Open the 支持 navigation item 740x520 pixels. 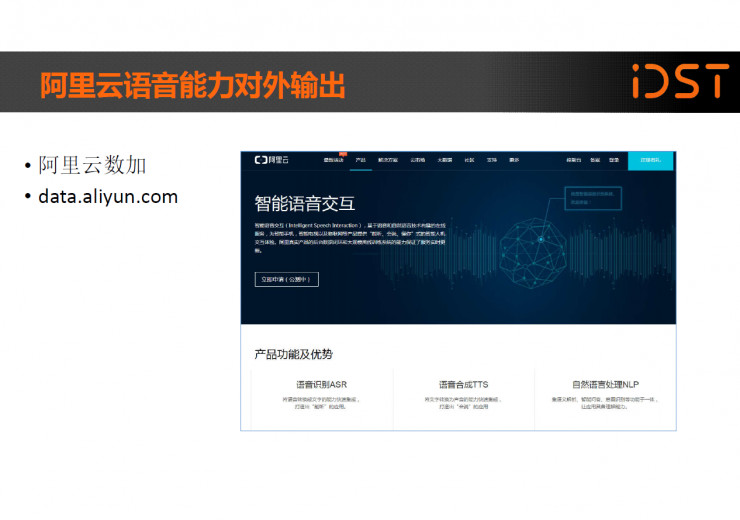click(x=492, y=160)
